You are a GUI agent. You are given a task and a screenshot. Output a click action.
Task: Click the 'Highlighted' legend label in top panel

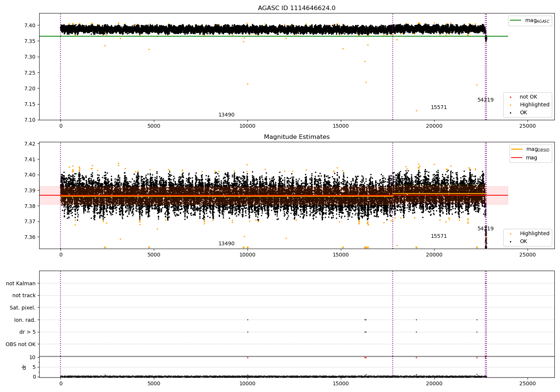tap(535, 105)
